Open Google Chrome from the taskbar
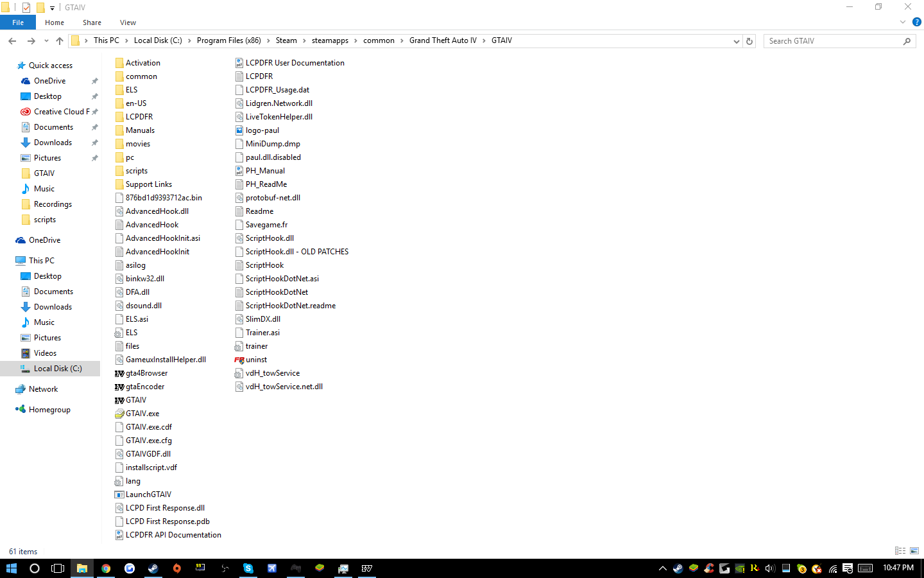924x578 pixels. 106,568
